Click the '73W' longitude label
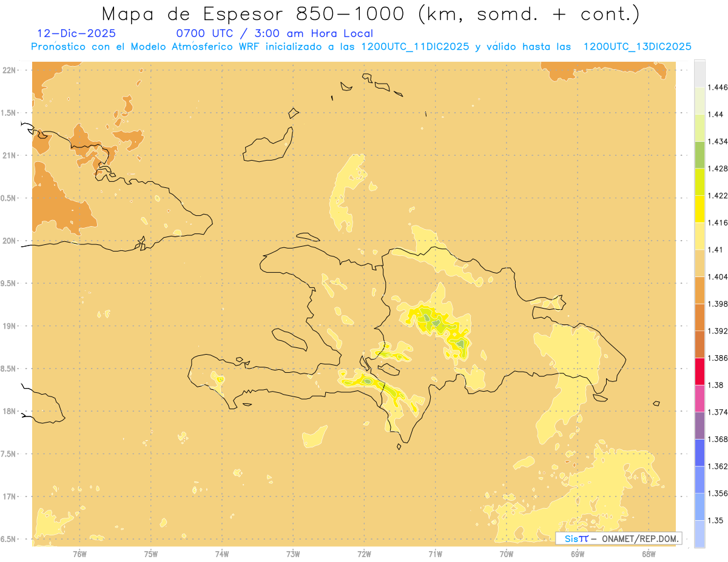 (293, 554)
